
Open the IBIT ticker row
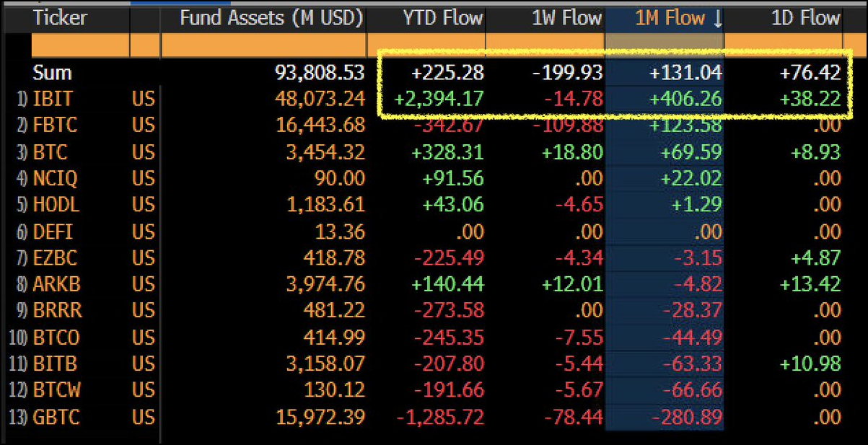coord(53,99)
